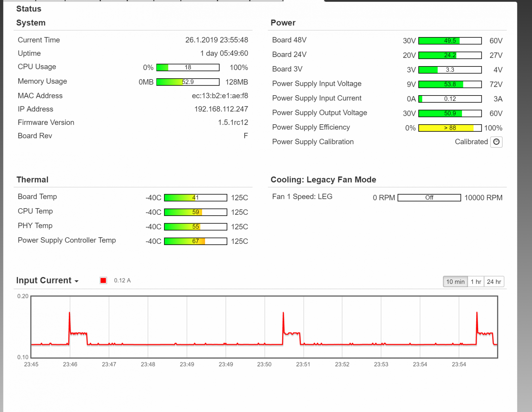Click the CPU Temp gauge bar
Viewport: 532px width, 412px height.
195,212
